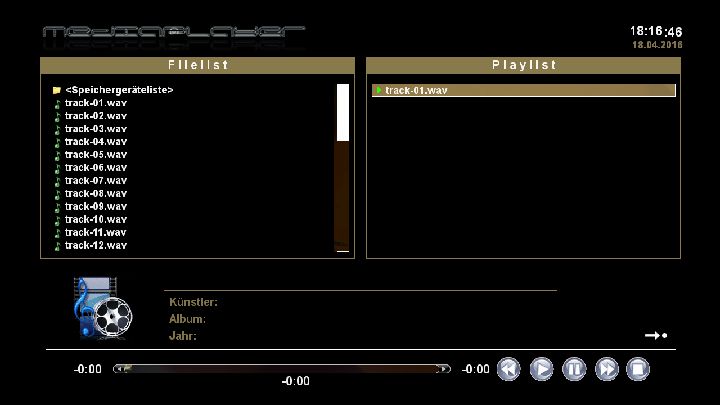720x405 pixels.
Task: Choose track-06.wav from the filelist
Action: [x=96, y=168]
